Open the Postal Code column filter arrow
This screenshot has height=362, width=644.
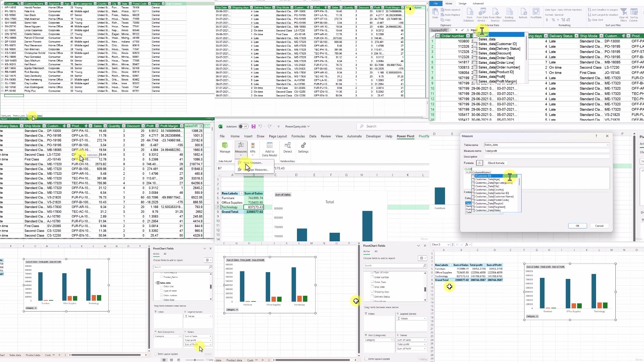point(148,4)
